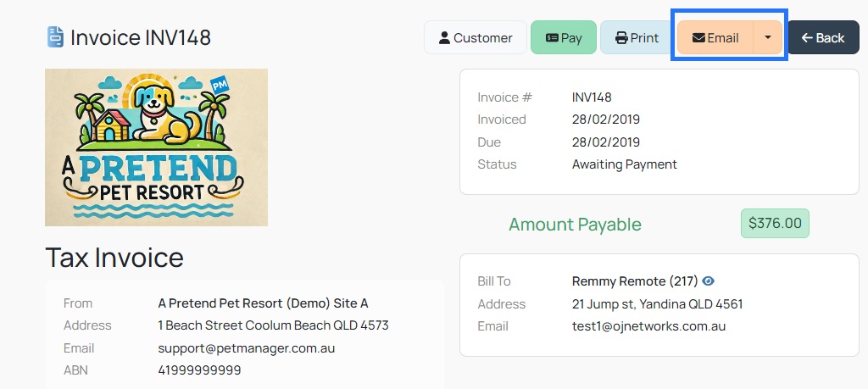This screenshot has height=389, width=868.
Task: Click the Tax Invoice heading
Action: click(x=114, y=258)
